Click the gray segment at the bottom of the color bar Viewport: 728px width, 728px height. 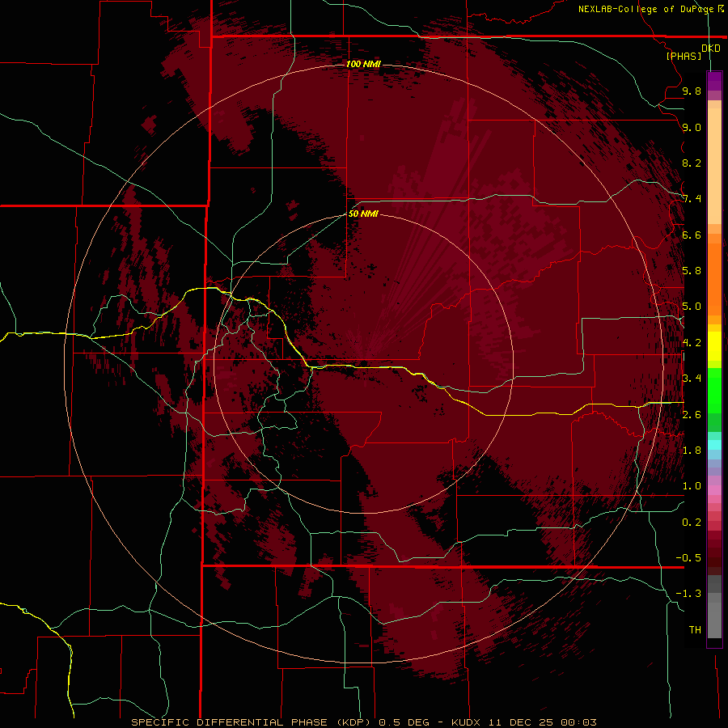coord(714,620)
